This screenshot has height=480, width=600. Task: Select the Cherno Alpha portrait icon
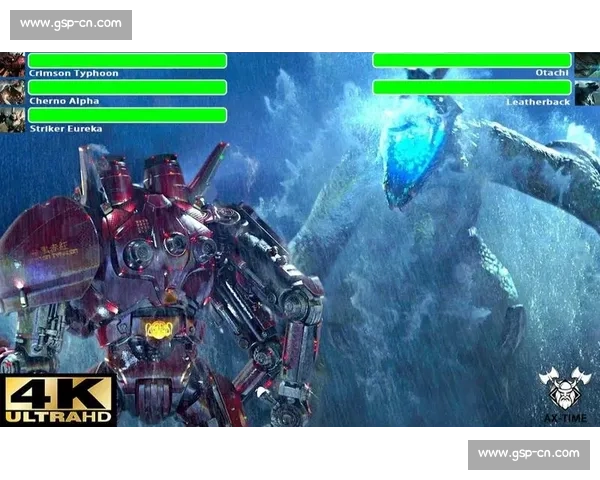click(12, 93)
